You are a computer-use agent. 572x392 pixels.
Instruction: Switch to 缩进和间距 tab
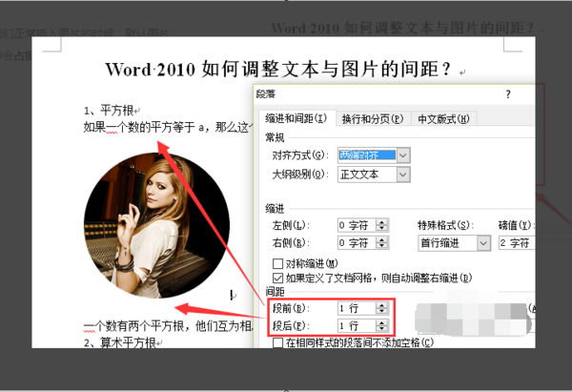[x=296, y=118]
